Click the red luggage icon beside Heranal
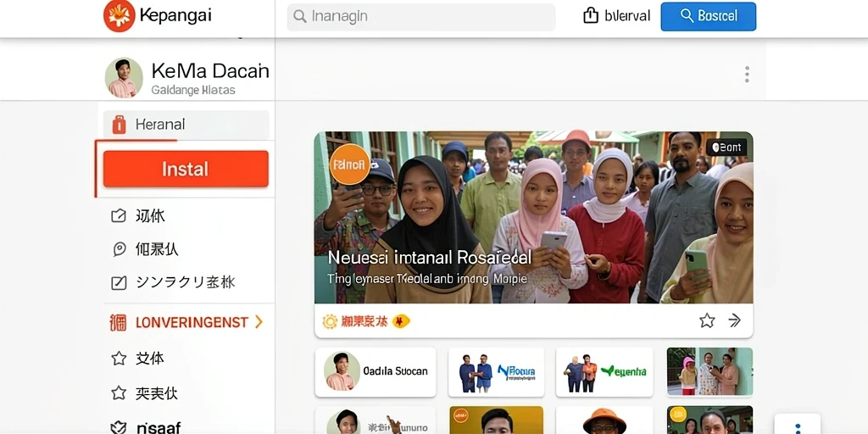 [119, 125]
